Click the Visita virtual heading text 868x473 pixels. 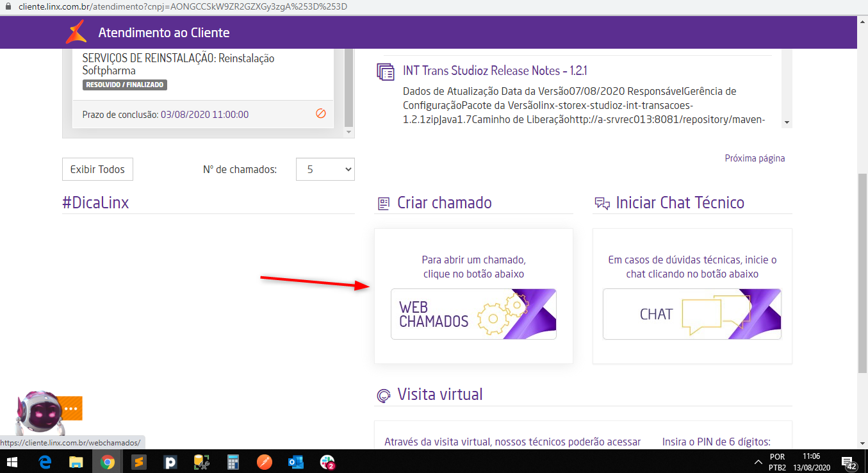tap(440, 394)
